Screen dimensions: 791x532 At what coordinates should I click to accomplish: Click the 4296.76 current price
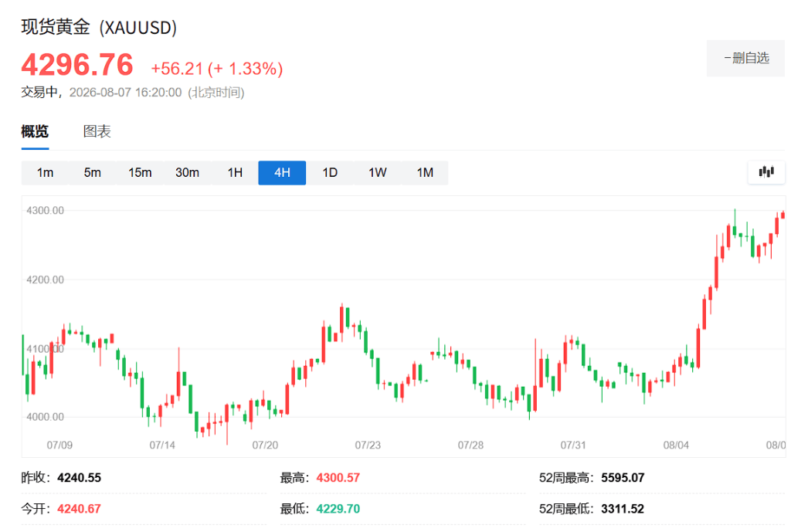77,65
